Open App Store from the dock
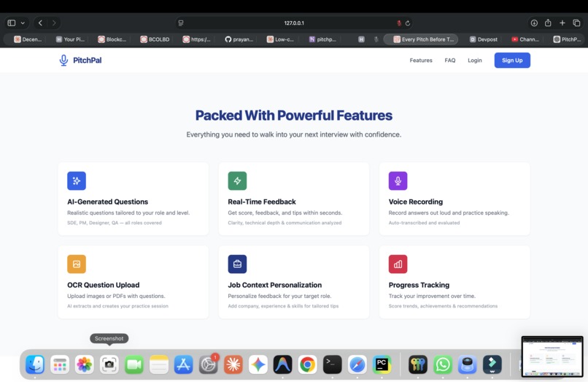The height and width of the screenshot is (382, 588). click(x=183, y=364)
